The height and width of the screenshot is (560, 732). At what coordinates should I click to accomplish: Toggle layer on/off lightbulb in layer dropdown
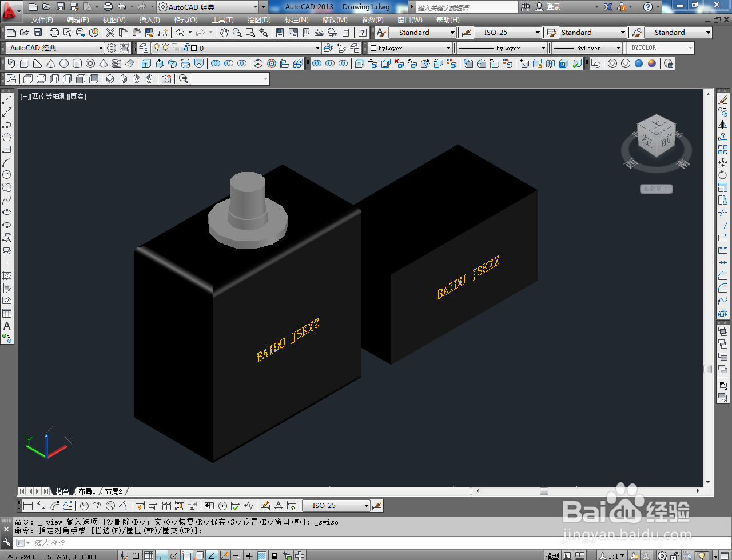(x=157, y=48)
